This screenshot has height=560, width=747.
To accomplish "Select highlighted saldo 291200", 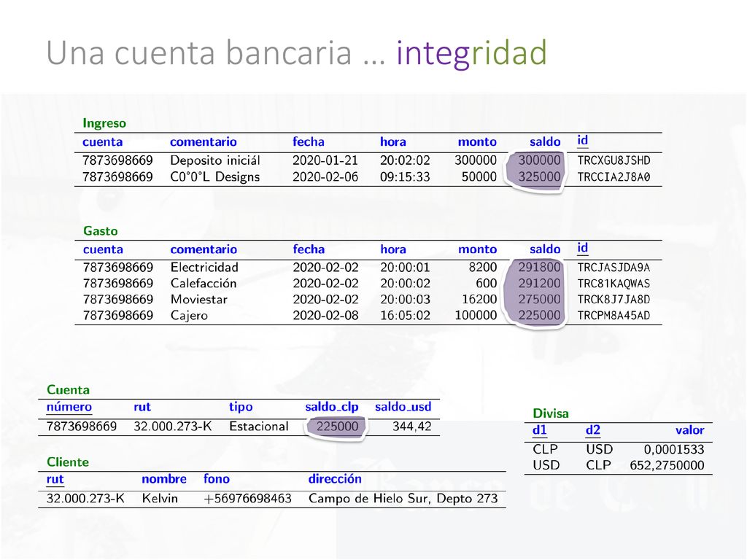I will tap(539, 284).
